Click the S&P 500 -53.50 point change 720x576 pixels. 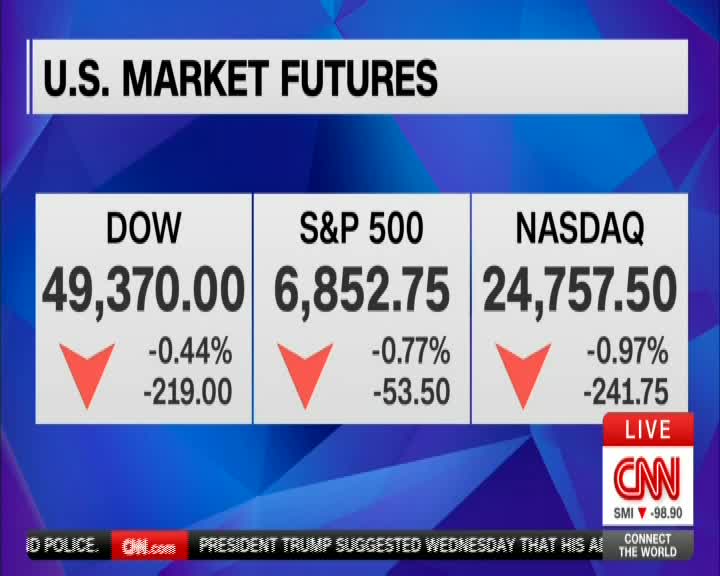click(411, 392)
